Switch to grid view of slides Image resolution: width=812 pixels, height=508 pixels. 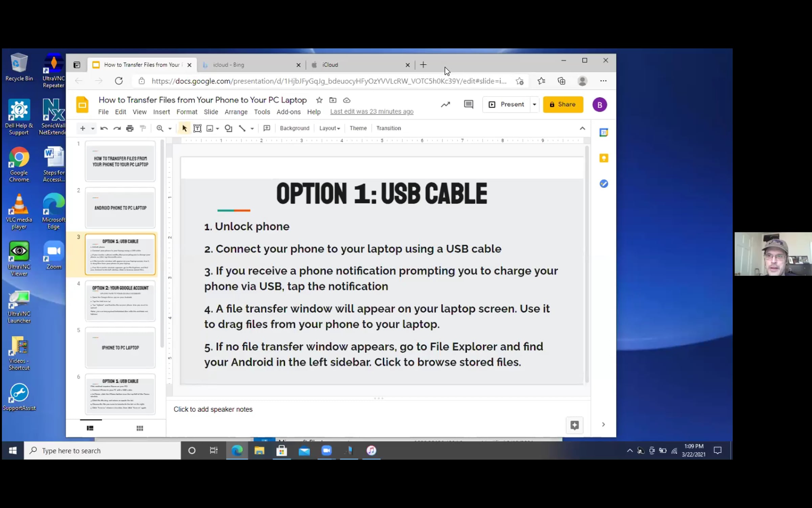(140, 428)
